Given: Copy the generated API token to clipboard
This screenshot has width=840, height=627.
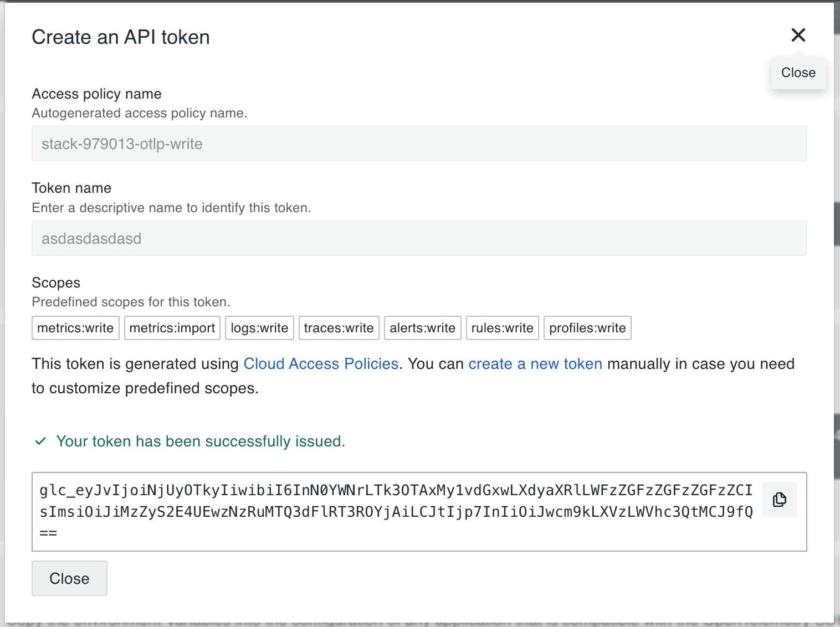Looking at the screenshot, I should (779, 499).
